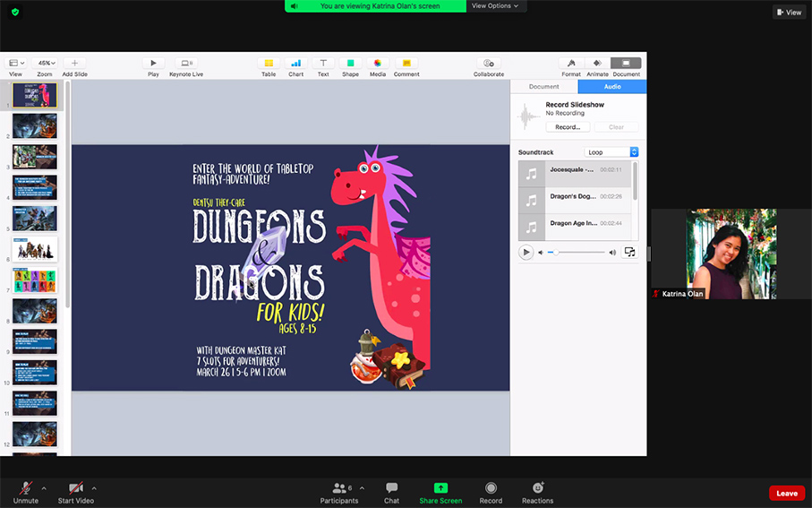
Task: Click the Zoom View layout button
Action: pyautogui.click(x=789, y=12)
